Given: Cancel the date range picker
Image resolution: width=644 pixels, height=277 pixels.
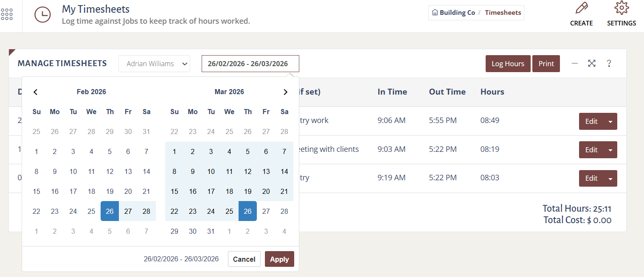Looking at the screenshot, I should tap(244, 259).
